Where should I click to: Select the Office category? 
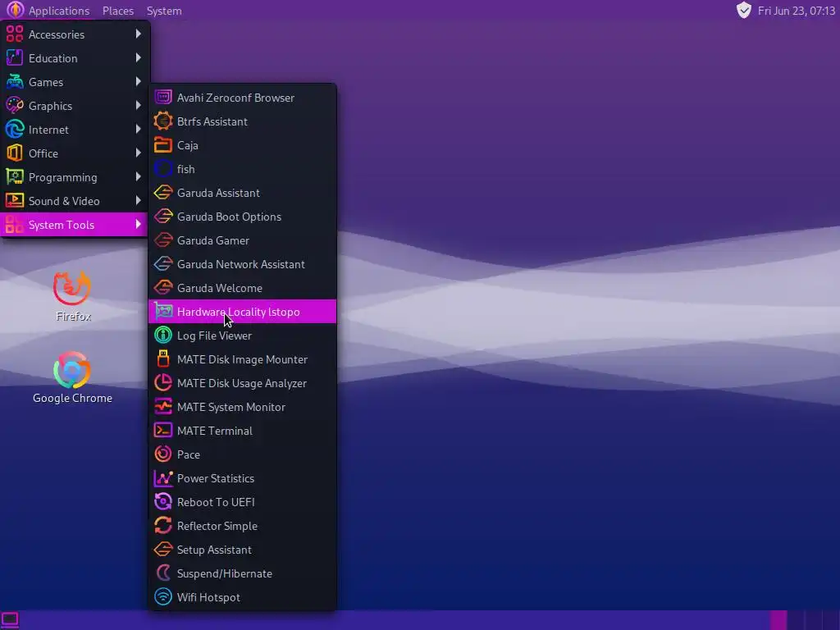[x=75, y=153]
